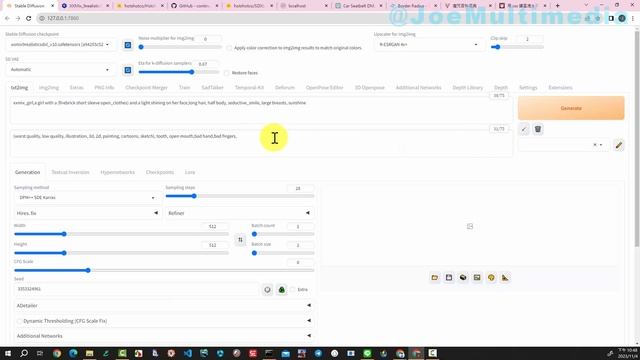640x360 pixels.
Task: Expand the Refiner section
Action: pyautogui.click(x=240, y=213)
